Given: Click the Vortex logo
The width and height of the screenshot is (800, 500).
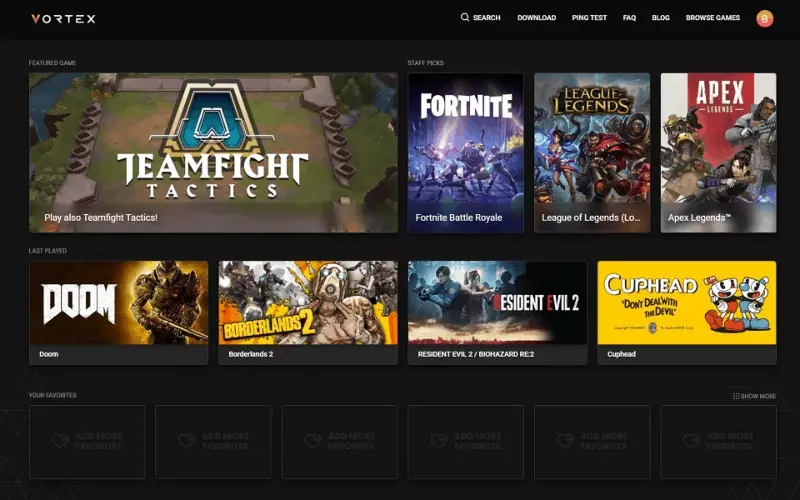Looking at the screenshot, I should 63,19.
